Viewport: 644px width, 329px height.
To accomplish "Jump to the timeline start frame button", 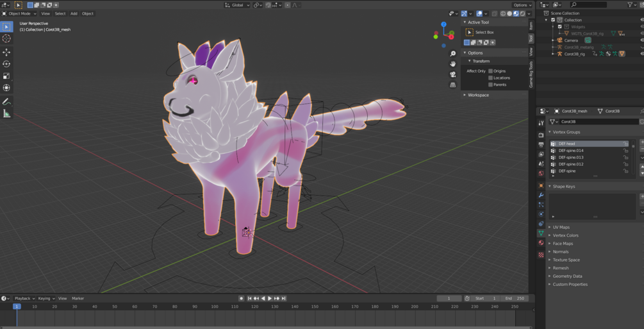I will coord(249,298).
